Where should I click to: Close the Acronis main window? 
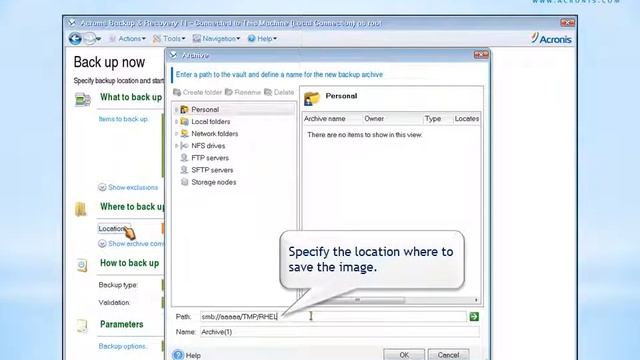(567, 23)
